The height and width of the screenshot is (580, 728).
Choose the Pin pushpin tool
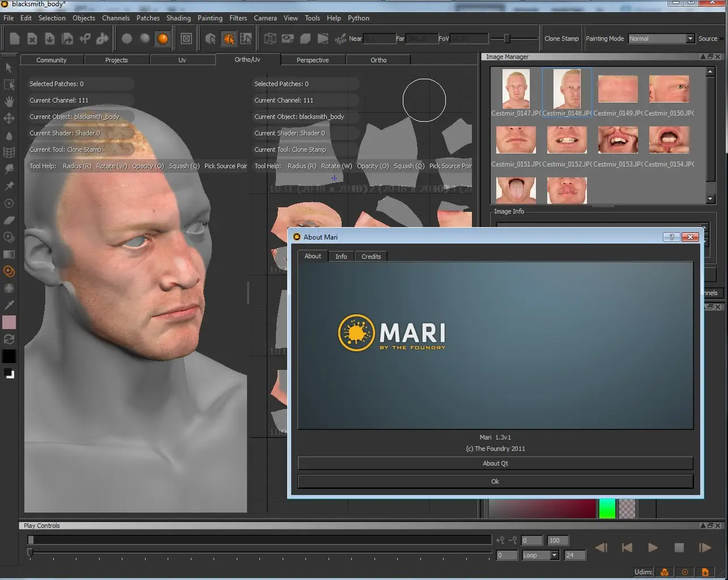(9, 186)
